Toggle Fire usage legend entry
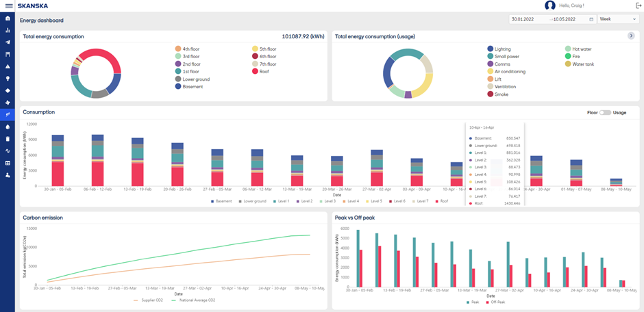This screenshot has width=644, height=312. point(573,56)
